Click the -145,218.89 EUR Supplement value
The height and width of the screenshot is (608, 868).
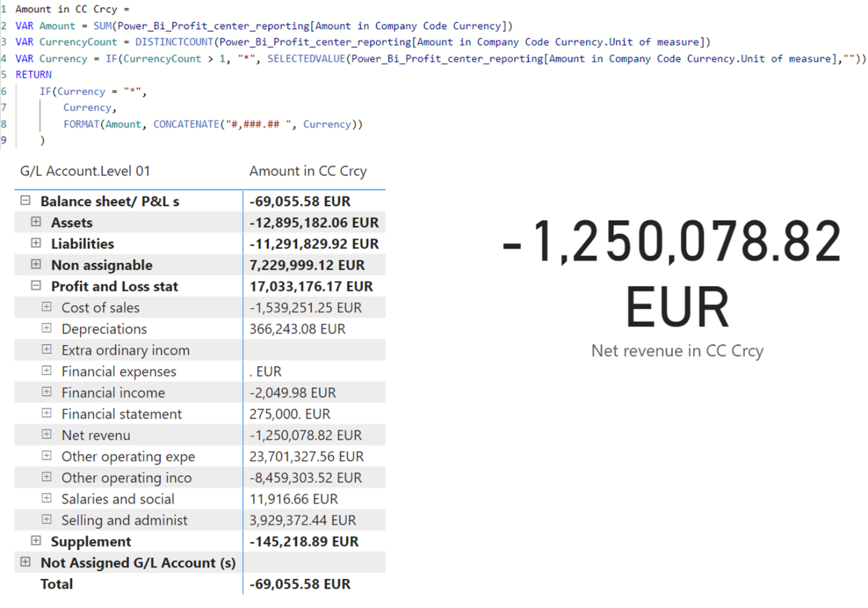tap(304, 542)
